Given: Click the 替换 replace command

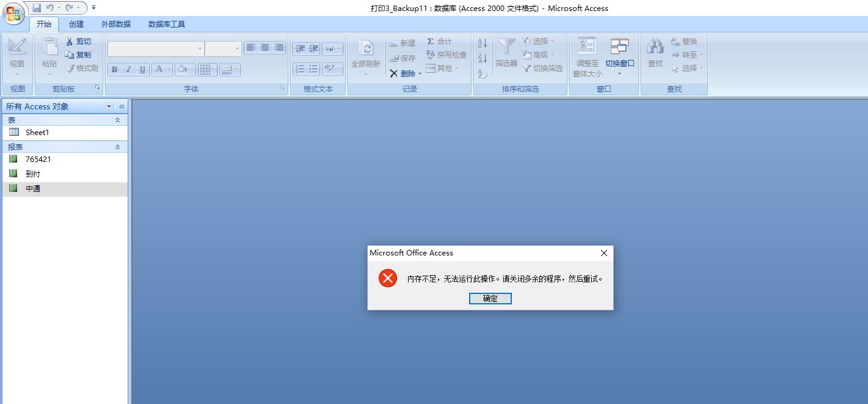Looking at the screenshot, I should click(684, 42).
